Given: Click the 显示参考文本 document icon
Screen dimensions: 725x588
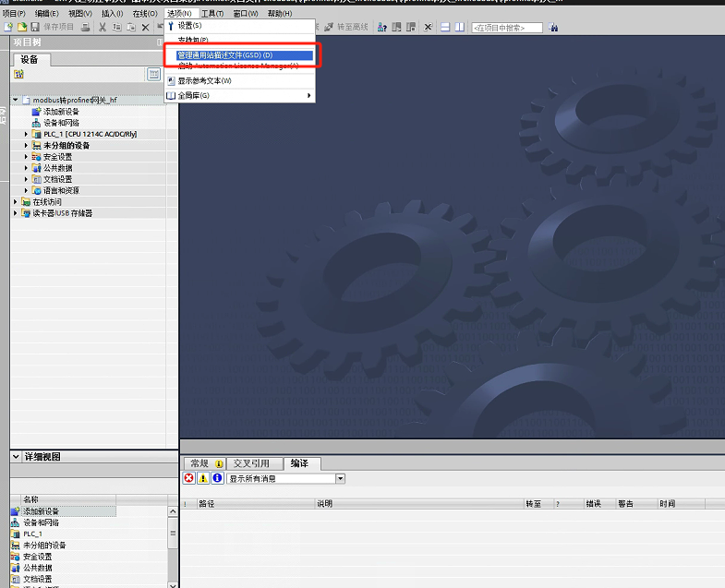Looking at the screenshot, I should (x=171, y=81).
